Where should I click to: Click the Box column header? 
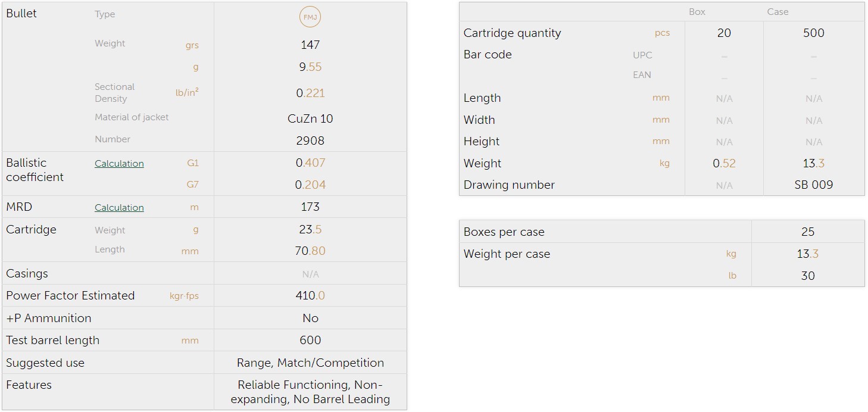pyautogui.click(x=697, y=12)
